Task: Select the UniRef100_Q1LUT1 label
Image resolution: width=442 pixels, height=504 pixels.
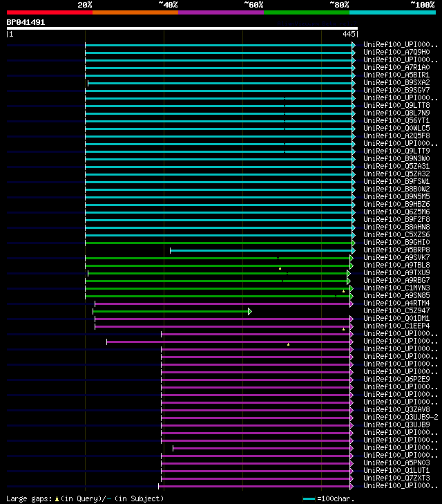Action: click(396, 470)
